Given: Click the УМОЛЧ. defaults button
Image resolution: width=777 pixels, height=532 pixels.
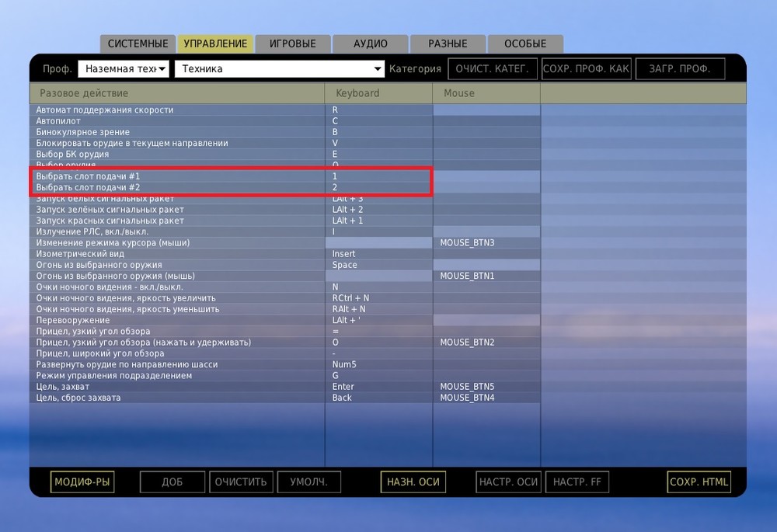Looking at the screenshot, I should [308, 482].
